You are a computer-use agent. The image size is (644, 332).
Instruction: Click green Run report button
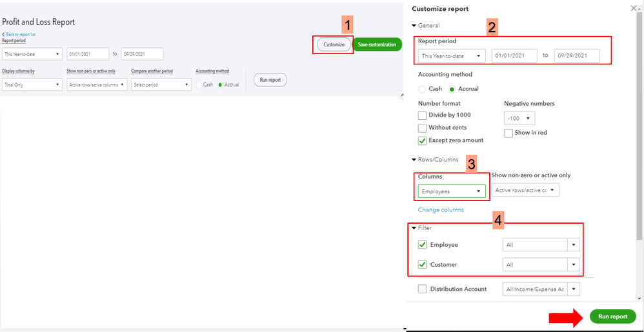coord(612,317)
